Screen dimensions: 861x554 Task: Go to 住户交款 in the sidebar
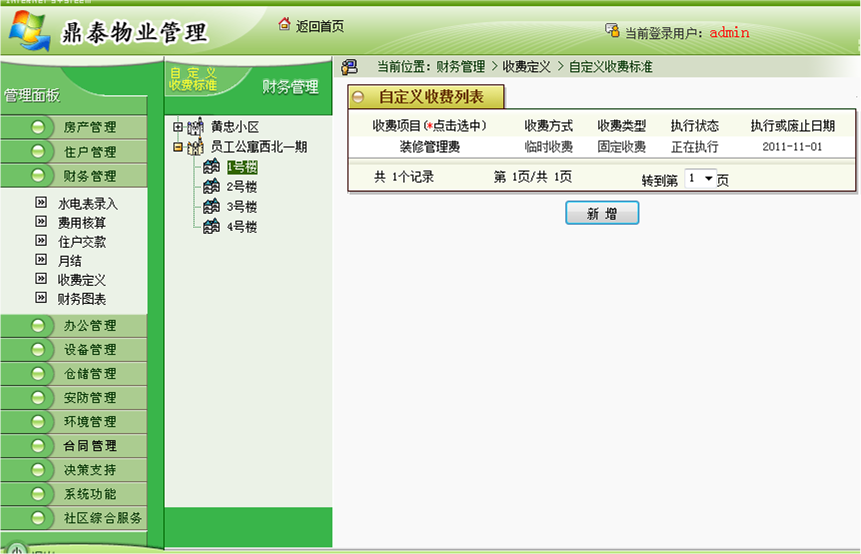point(81,242)
